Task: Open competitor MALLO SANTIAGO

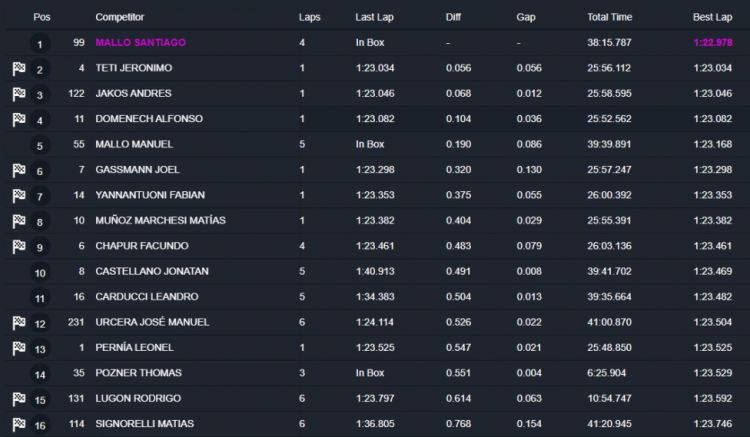Action: point(140,43)
